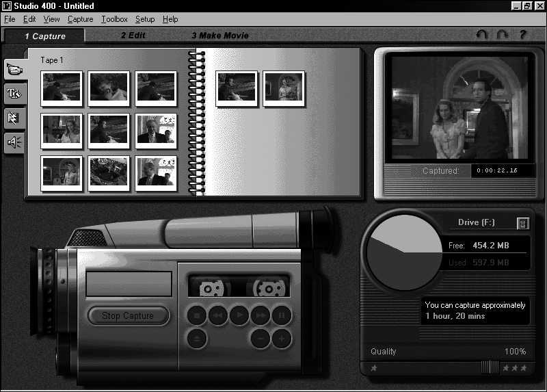
Task: Click camcorder eject button
Action: (x=197, y=339)
